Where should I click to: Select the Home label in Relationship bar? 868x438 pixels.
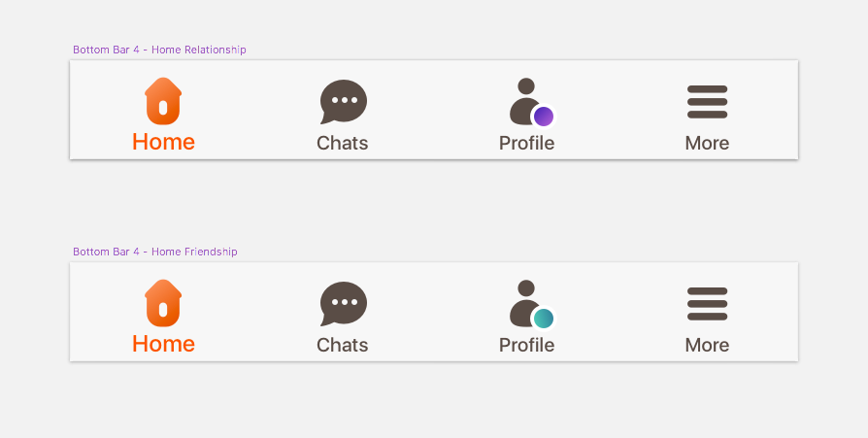tap(163, 142)
